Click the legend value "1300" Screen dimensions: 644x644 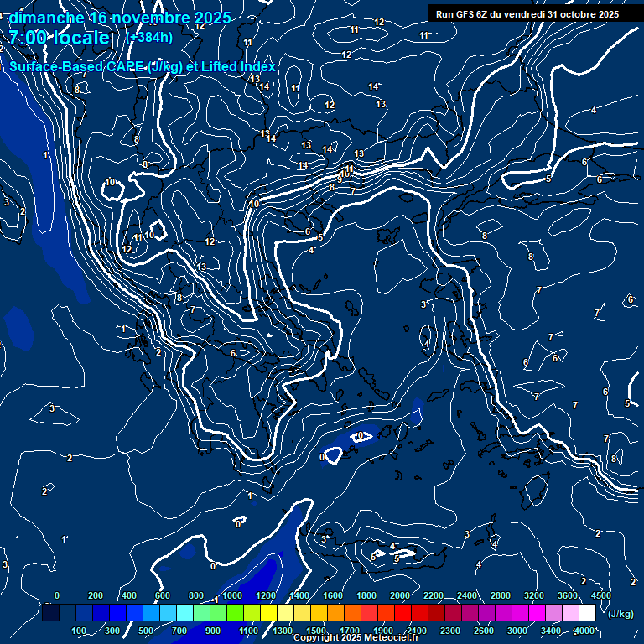pyautogui.click(x=283, y=631)
